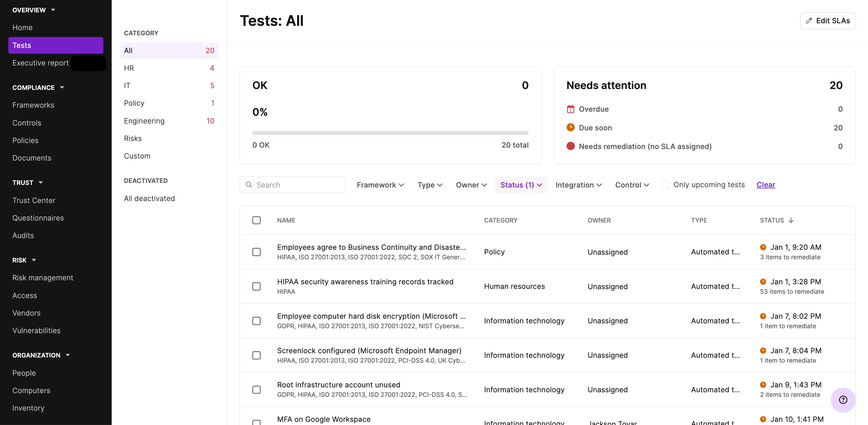This screenshot has width=868, height=425.
Task: Open Screenlock configured (Microsoft Endpoint Manager) test
Action: 369,351
